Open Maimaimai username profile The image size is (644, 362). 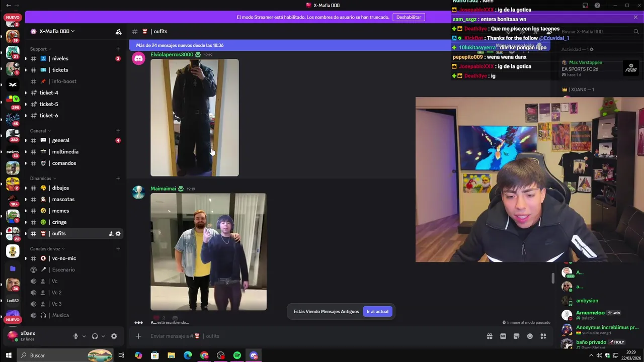163,189
